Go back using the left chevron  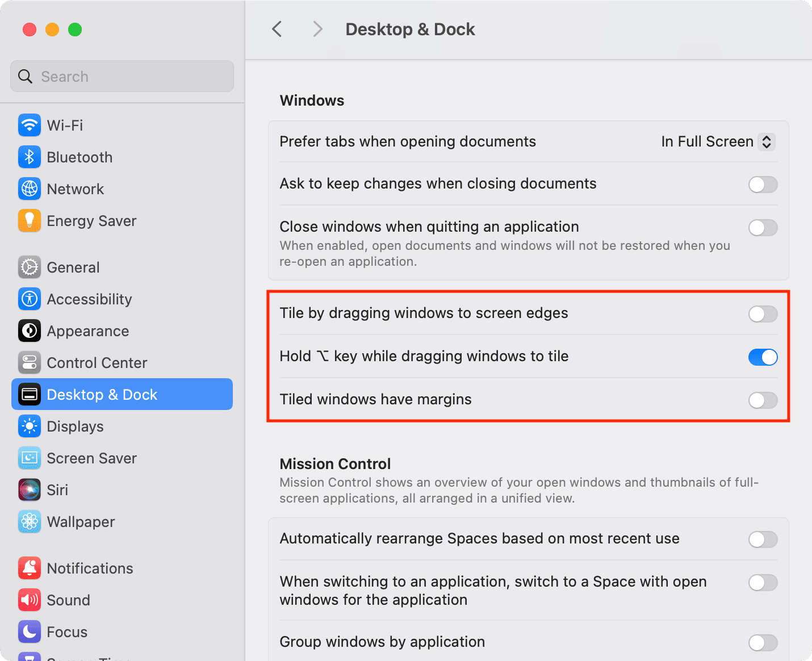point(277,30)
